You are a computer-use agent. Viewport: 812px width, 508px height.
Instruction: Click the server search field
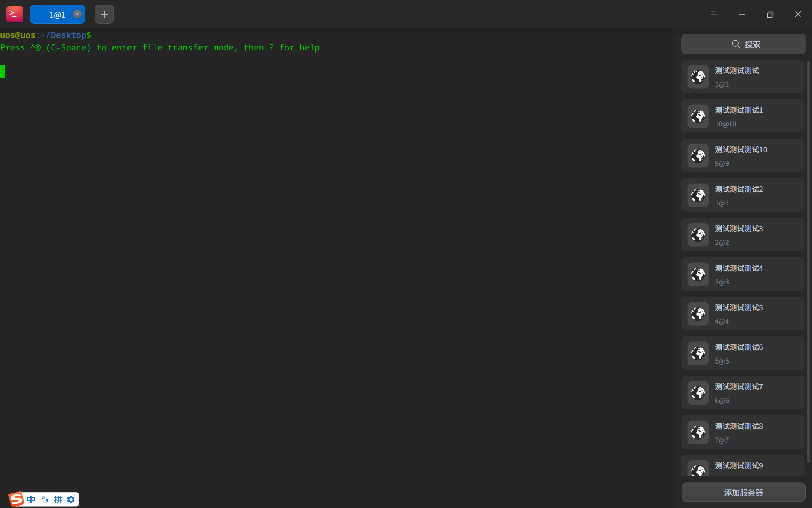tap(743, 44)
